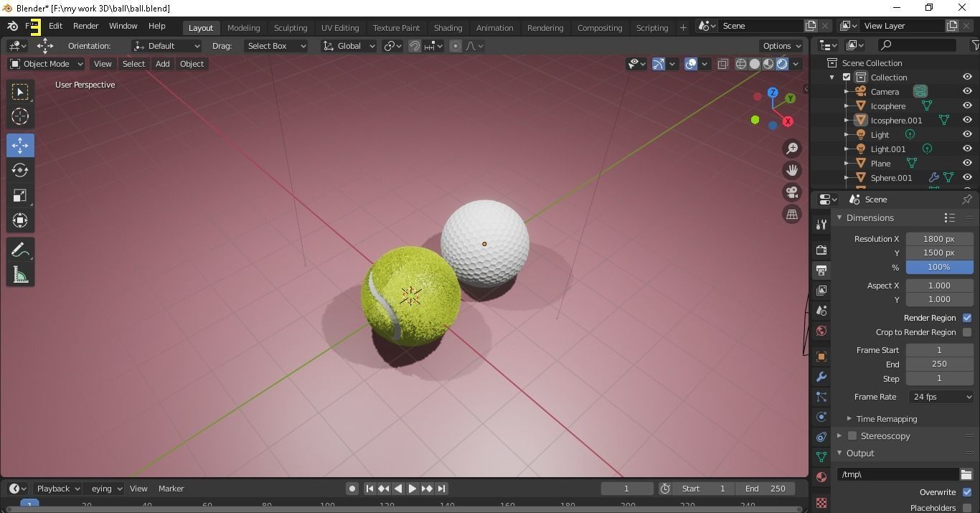Select the Move tool in toolbar
980x513 pixels.
(x=20, y=145)
